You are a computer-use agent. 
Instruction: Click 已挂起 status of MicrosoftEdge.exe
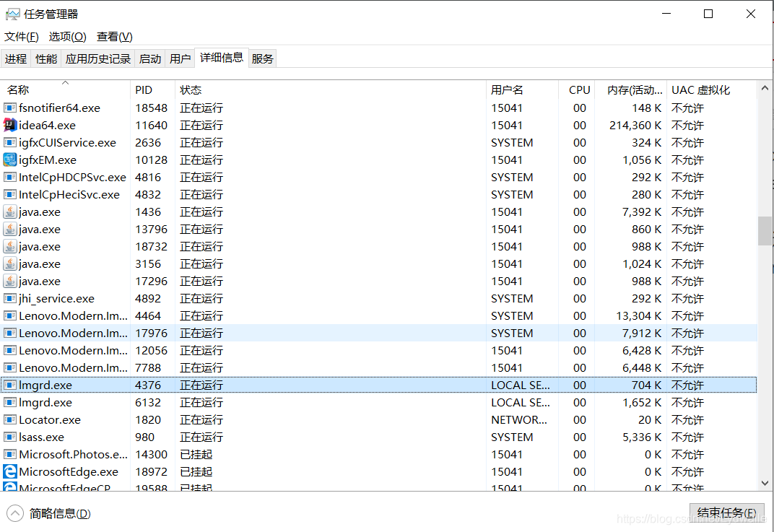tap(196, 472)
